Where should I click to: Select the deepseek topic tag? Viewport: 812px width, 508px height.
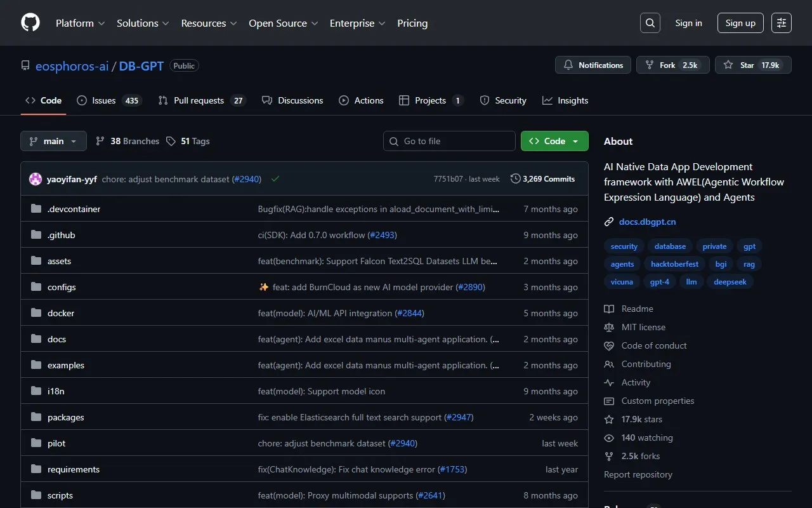pyautogui.click(x=730, y=282)
